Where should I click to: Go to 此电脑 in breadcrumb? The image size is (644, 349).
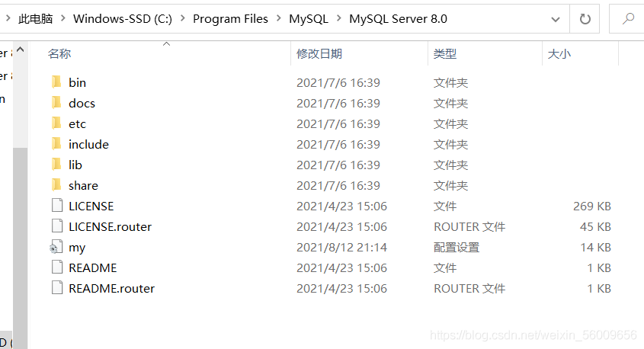(x=36, y=19)
